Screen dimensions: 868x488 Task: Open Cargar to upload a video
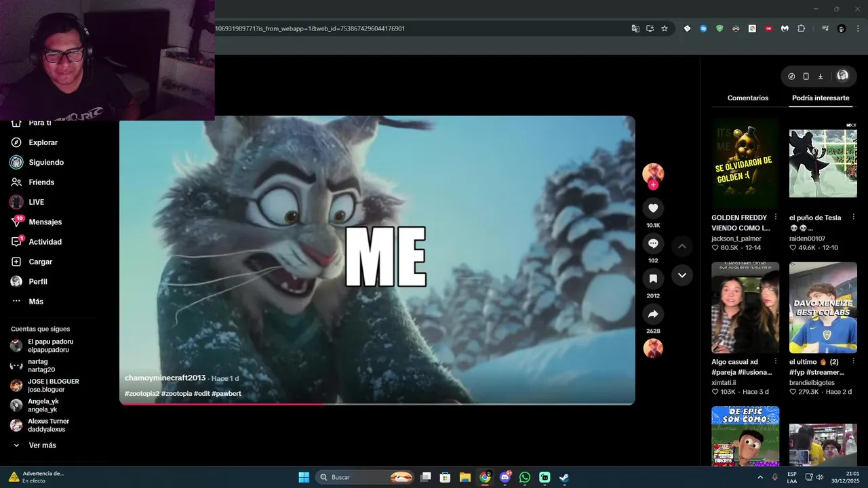[x=40, y=262]
